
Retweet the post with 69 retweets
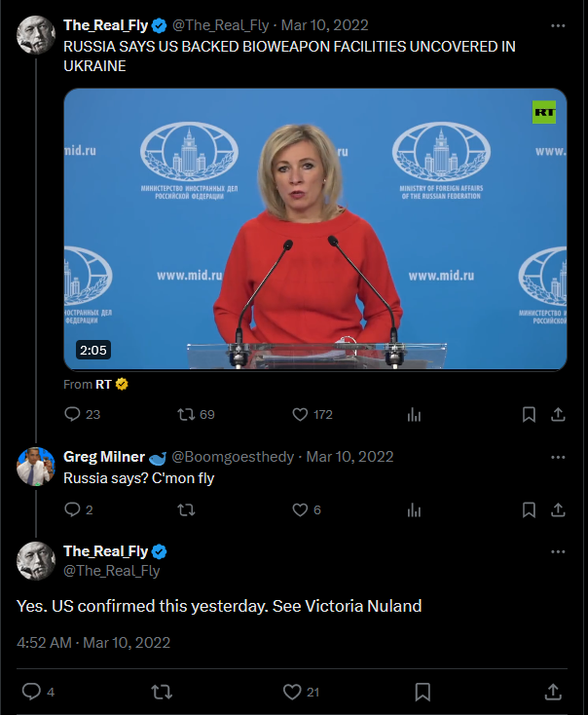pos(185,414)
